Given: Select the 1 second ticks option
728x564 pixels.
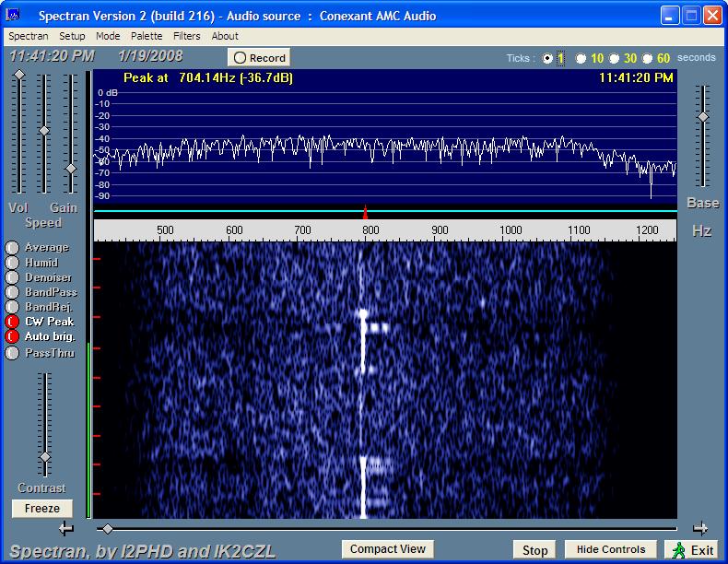Looking at the screenshot, I should 548,58.
